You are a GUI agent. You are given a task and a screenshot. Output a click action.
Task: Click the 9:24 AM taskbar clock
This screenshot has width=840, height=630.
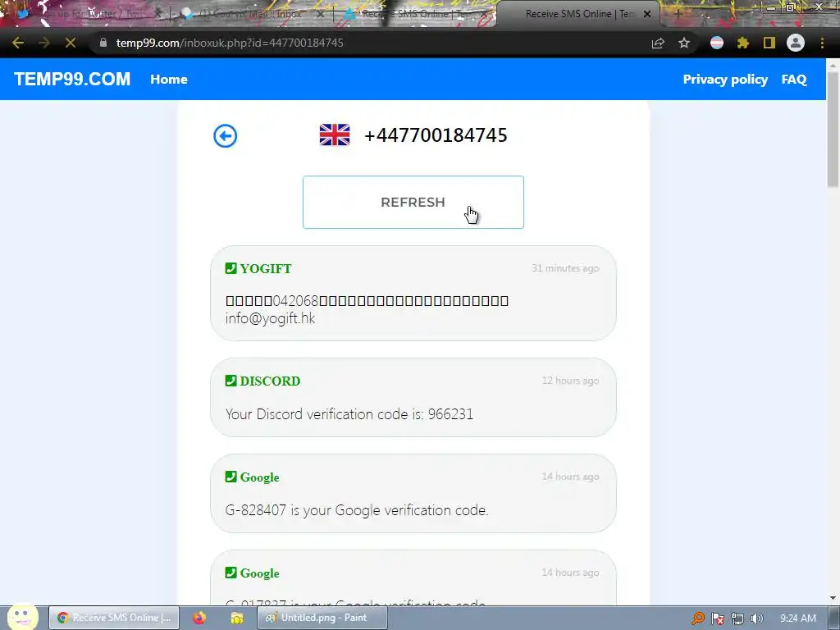coord(798,619)
